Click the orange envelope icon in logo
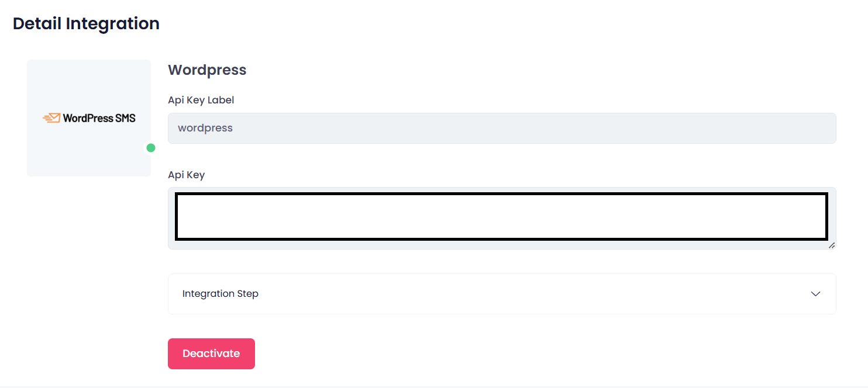The width and height of the screenshot is (868, 388). point(51,118)
